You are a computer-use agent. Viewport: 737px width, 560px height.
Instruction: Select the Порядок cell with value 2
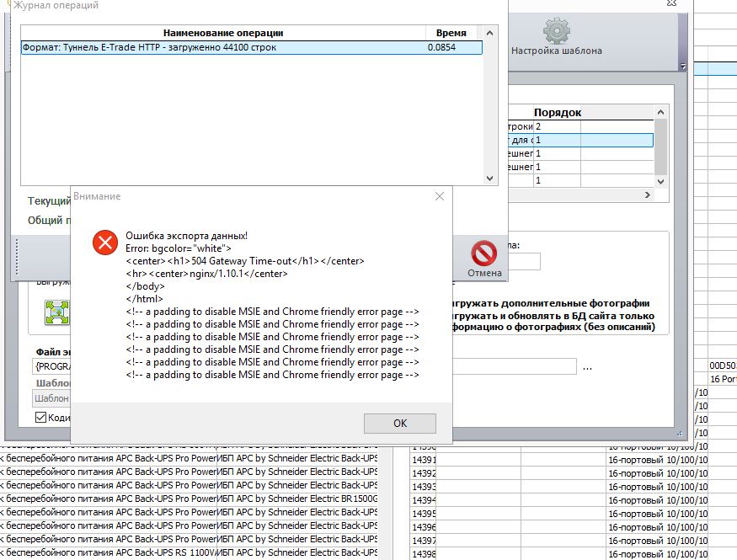tap(557, 126)
